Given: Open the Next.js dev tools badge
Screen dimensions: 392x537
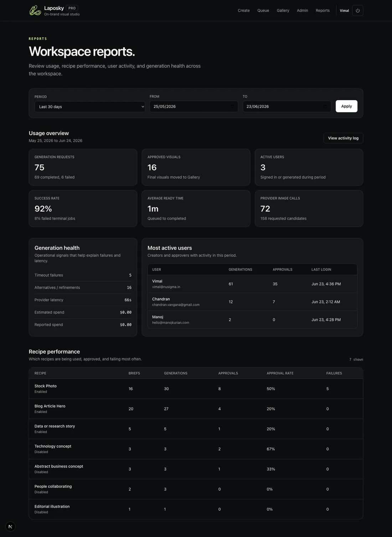Looking at the screenshot, I should coord(10,526).
